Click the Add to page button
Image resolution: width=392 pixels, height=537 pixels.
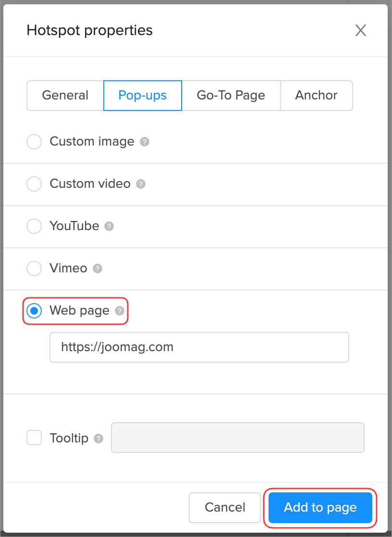click(320, 507)
